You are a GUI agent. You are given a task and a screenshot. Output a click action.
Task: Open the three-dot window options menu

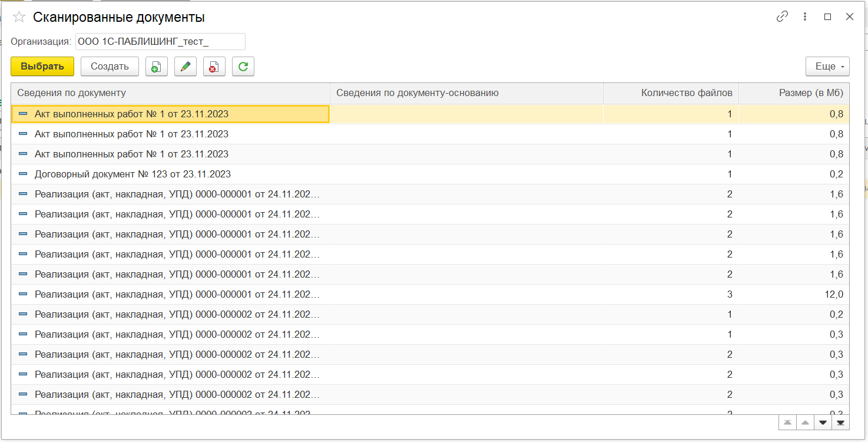[805, 17]
